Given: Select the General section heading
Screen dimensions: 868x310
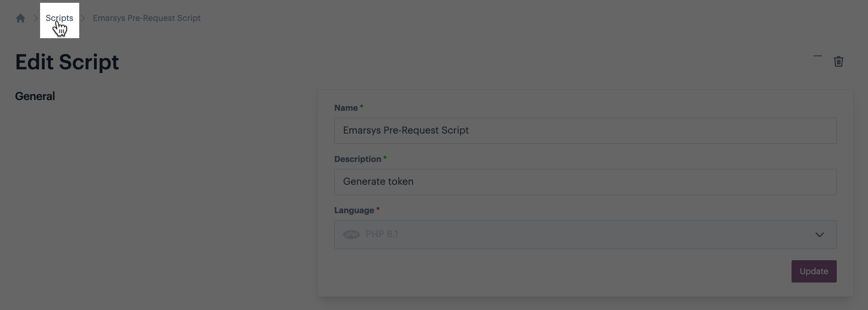Looking at the screenshot, I should (x=35, y=96).
